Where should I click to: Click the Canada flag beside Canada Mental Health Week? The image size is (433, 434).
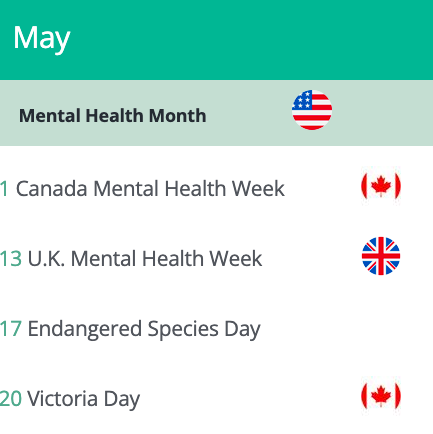tap(381, 186)
